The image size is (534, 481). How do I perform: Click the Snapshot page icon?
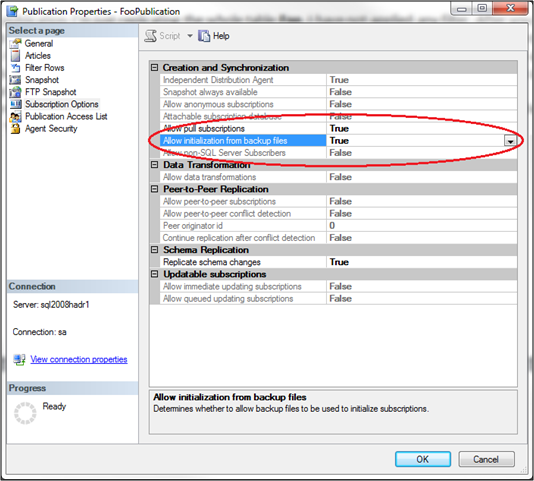pyautogui.click(x=15, y=80)
